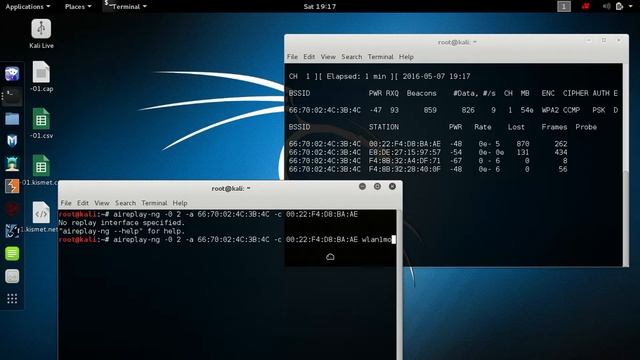Open Edit menu in back airodump terminal
The width and height of the screenshot is (640, 360).
[309, 57]
